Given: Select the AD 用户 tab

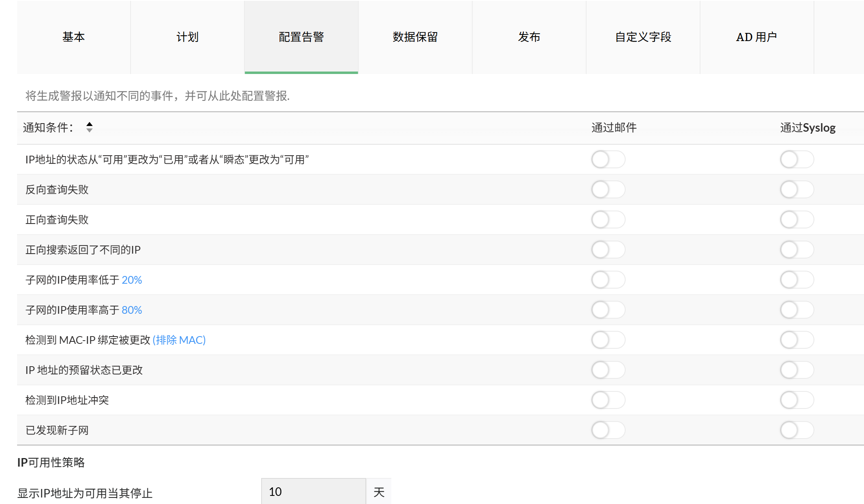Looking at the screenshot, I should pyautogui.click(x=757, y=37).
